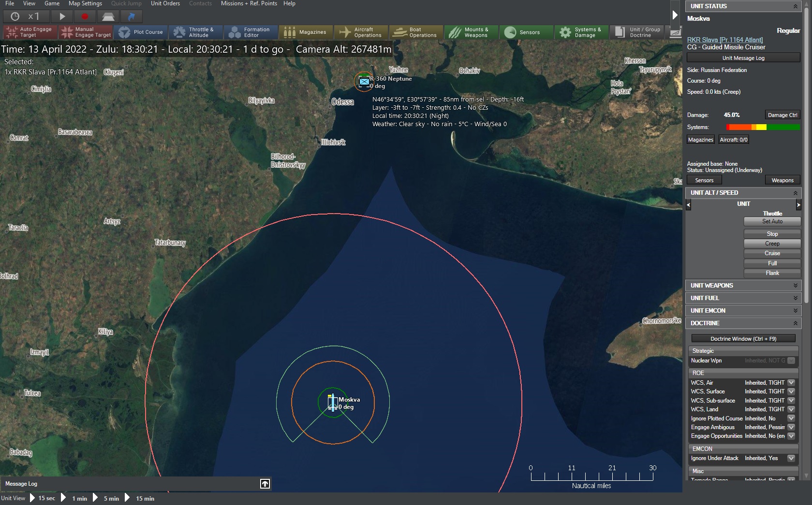This screenshot has height=505, width=812.
Task: Set throttle to Stop
Action: (x=772, y=234)
